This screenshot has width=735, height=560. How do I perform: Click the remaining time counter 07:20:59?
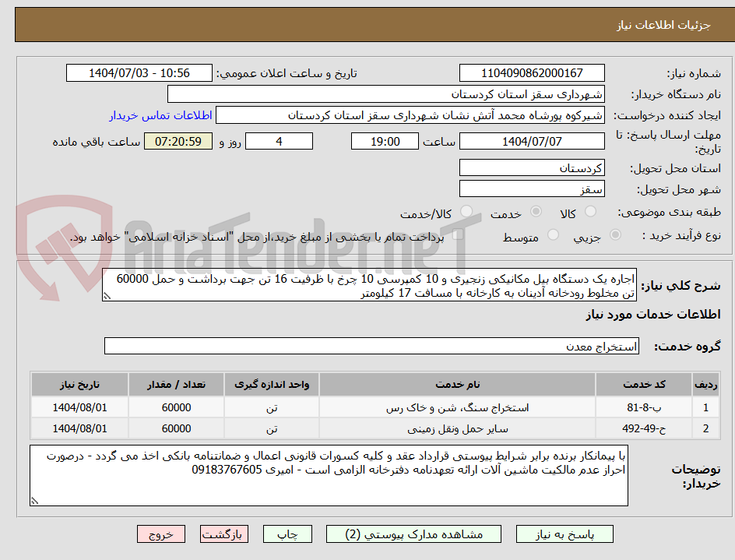click(x=178, y=141)
